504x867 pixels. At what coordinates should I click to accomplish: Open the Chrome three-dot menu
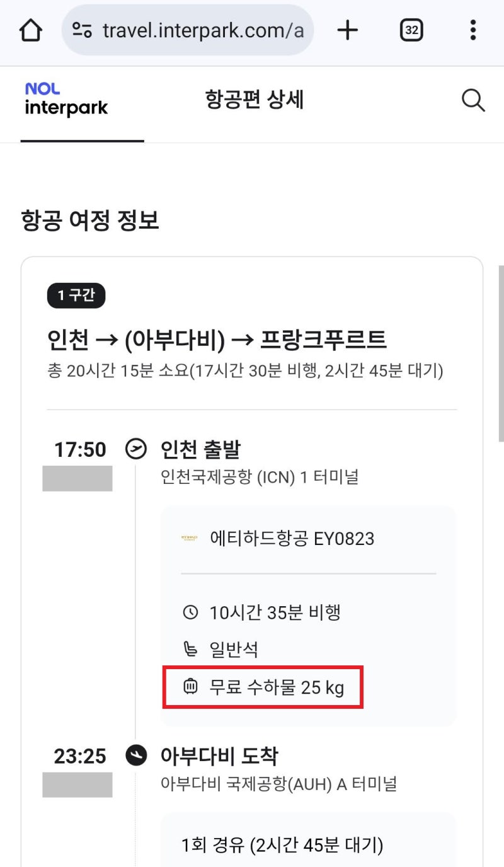pos(473,30)
